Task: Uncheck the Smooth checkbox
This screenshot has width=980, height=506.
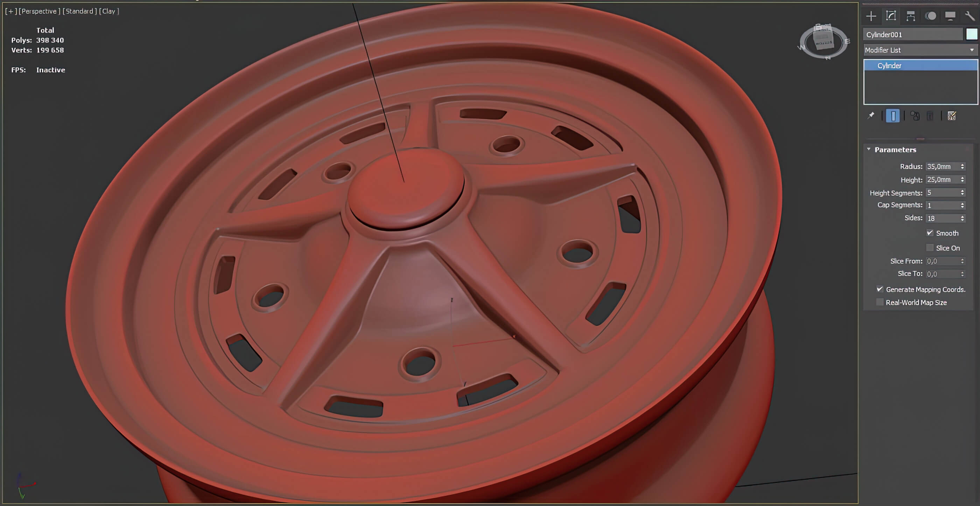Action: pos(930,233)
